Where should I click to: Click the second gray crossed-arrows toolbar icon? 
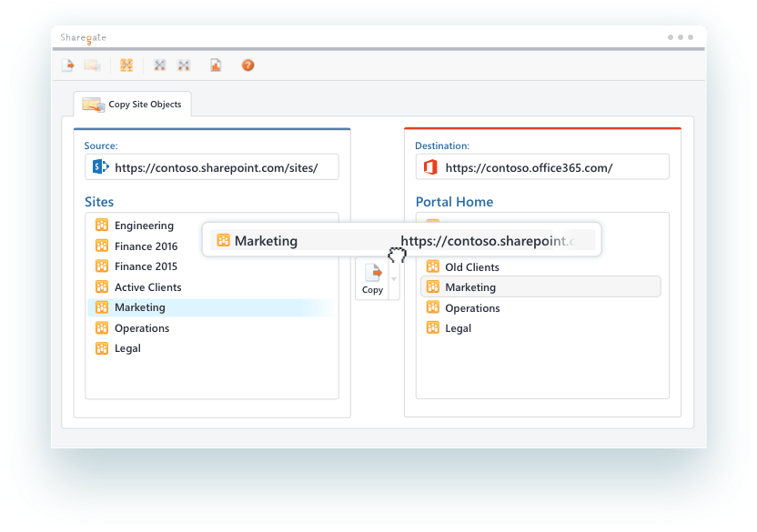tap(184, 65)
